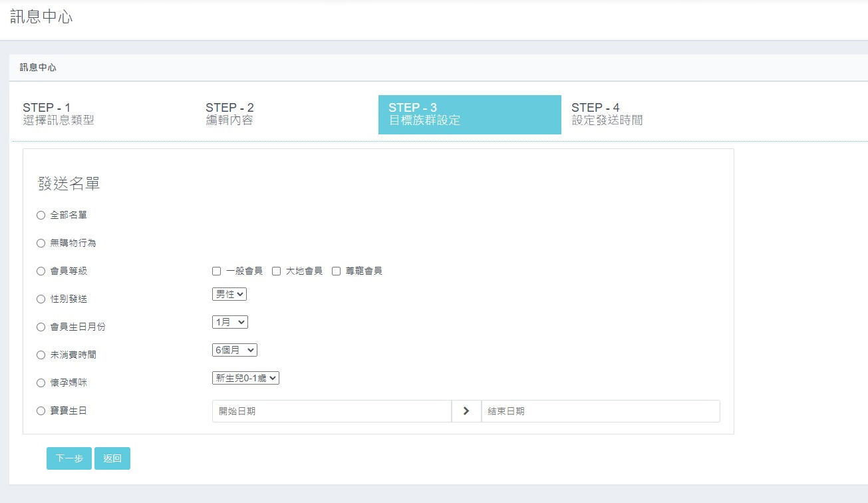
Task: Click the 開始日期 input field
Action: click(x=331, y=411)
